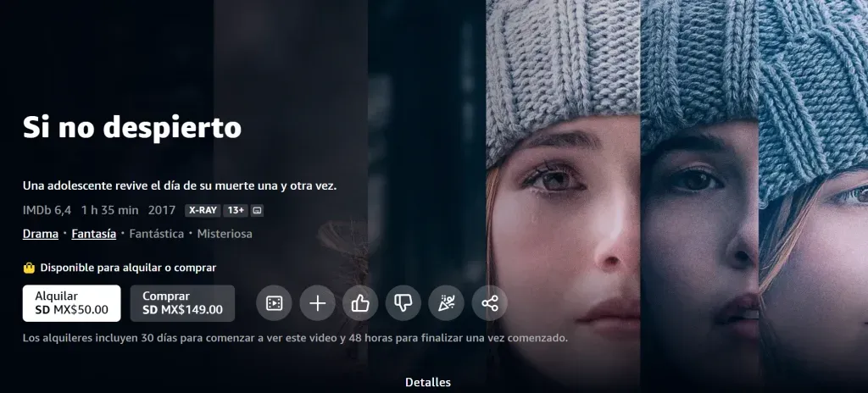This screenshot has height=393, width=868.
Task: Open the Fantasía genre link
Action: point(94,234)
